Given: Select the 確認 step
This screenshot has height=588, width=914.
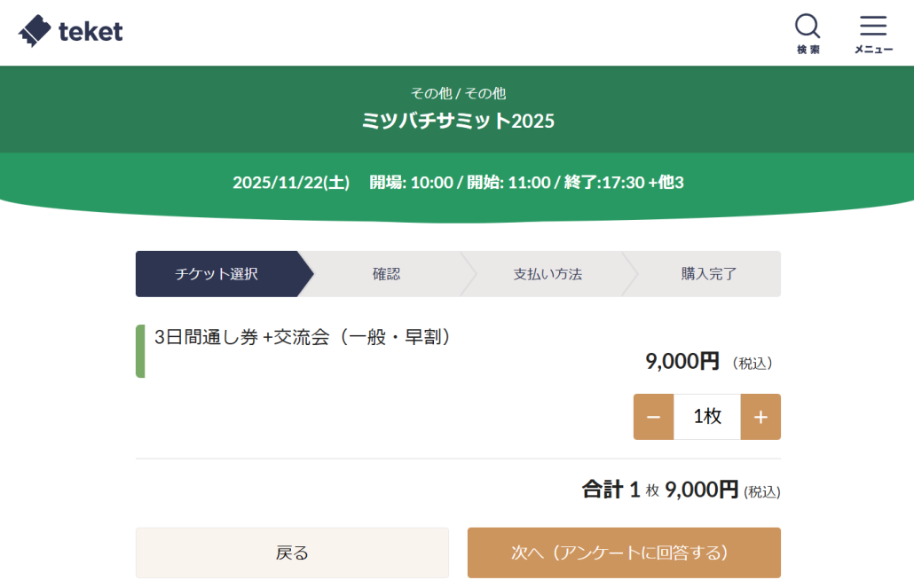Looking at the screenshot, I should (x=387, y=274).
